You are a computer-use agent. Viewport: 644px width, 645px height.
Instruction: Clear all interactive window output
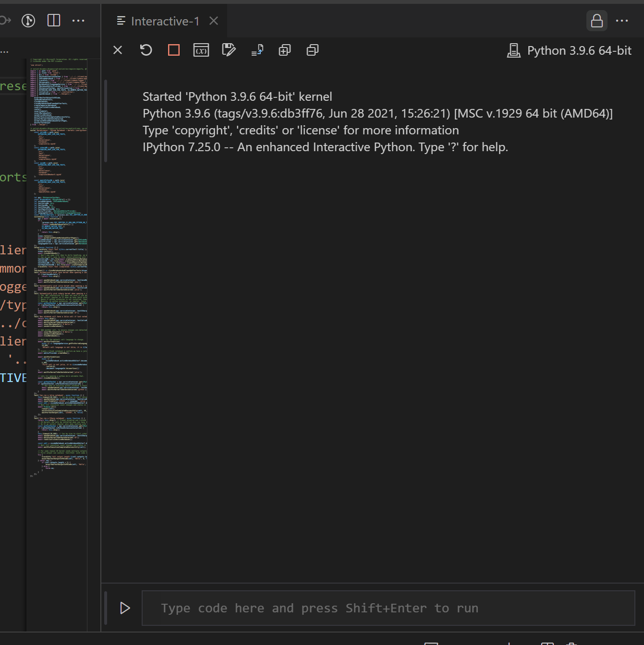pos(118,50)
